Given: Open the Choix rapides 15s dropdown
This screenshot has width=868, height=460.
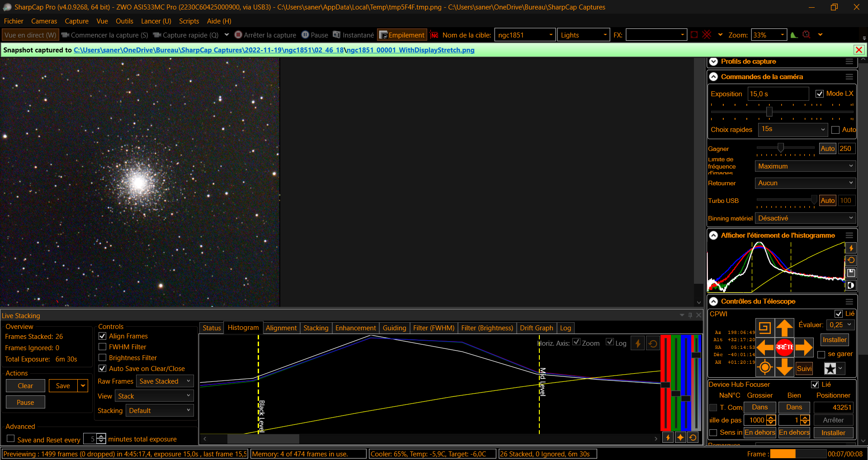Looking at the screenshot, I should coord(793,129).
